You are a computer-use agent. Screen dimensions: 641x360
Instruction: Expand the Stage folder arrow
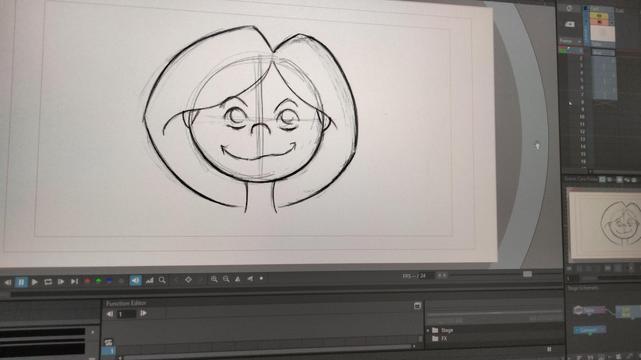pyautogui.click(x=428, y=330)
